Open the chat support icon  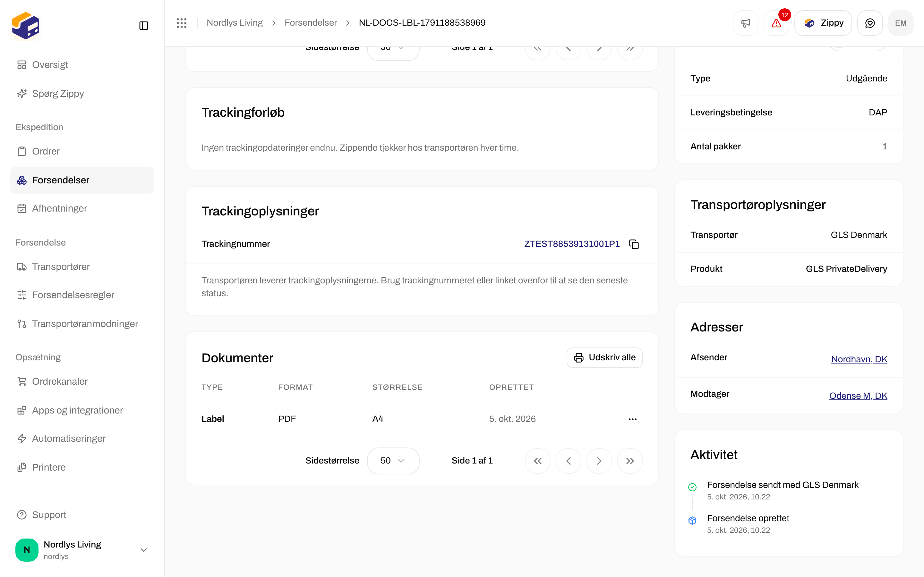870,23
